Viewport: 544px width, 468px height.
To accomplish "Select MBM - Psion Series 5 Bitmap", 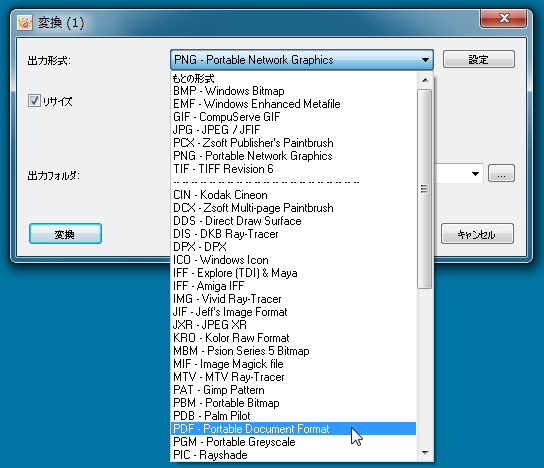I will (294, 351).
